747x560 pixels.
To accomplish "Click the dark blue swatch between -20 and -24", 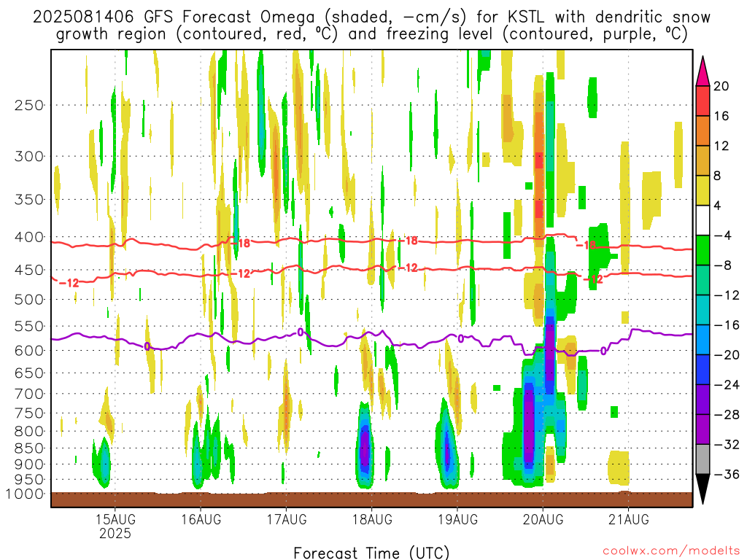I will (x=703, y=370).
